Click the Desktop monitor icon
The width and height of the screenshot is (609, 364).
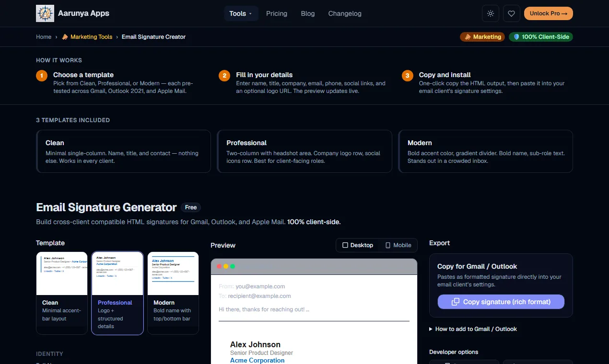coord(345,245)
